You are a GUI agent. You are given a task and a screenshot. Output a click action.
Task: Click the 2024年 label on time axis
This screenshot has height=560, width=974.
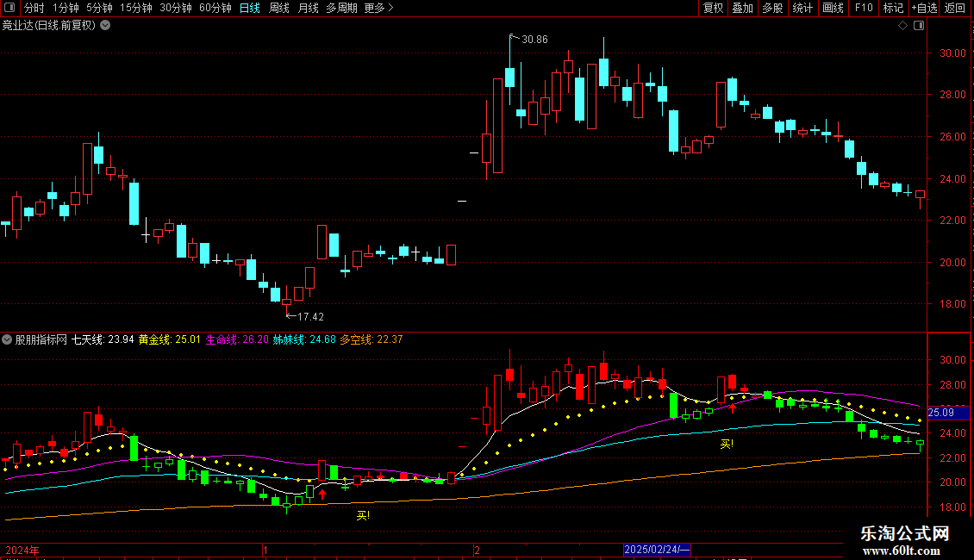point(22,550)
